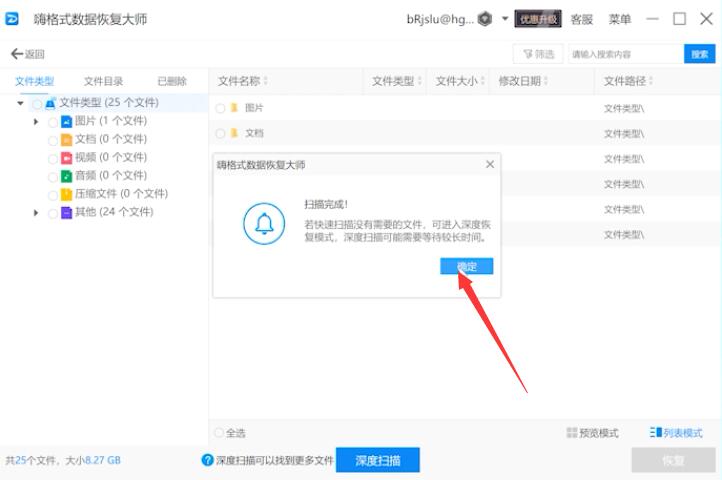Switch to 列表模式 list mode
722x480 pixels.
point(676,433)
